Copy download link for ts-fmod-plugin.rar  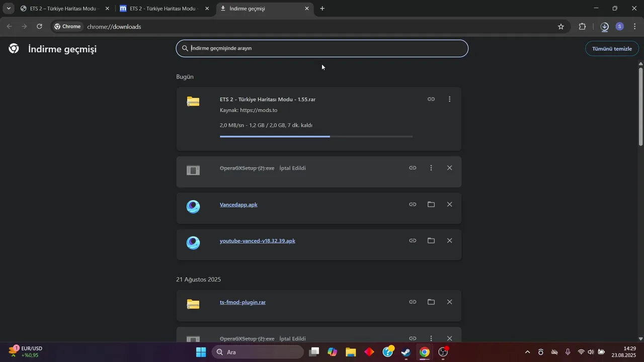click(413, 302)
